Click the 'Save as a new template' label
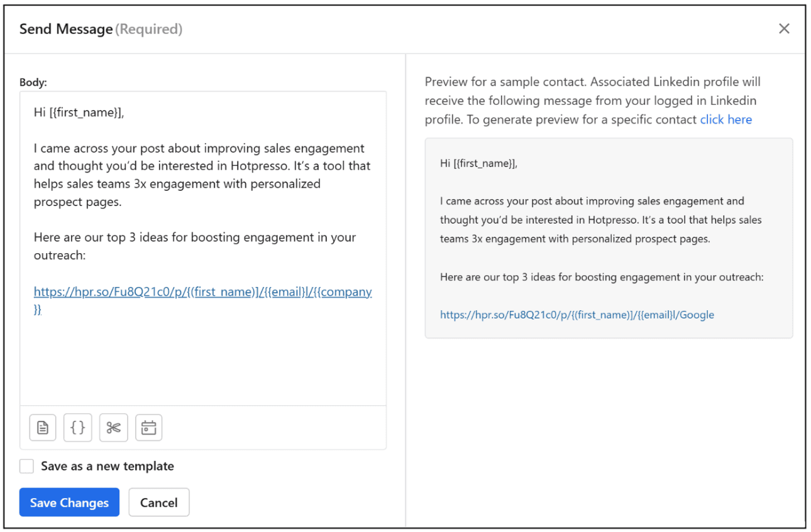This screenshot has height=532, width=811. (x=108, y=466)
